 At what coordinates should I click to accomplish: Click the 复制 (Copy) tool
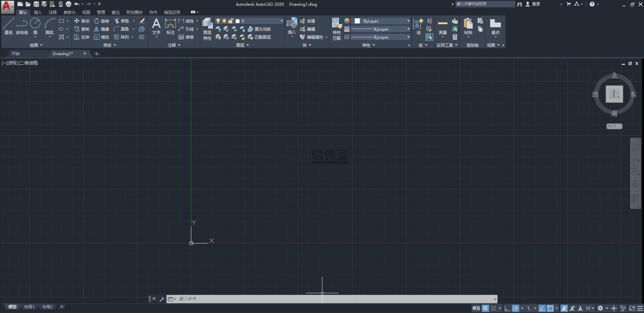coord(82,29)
